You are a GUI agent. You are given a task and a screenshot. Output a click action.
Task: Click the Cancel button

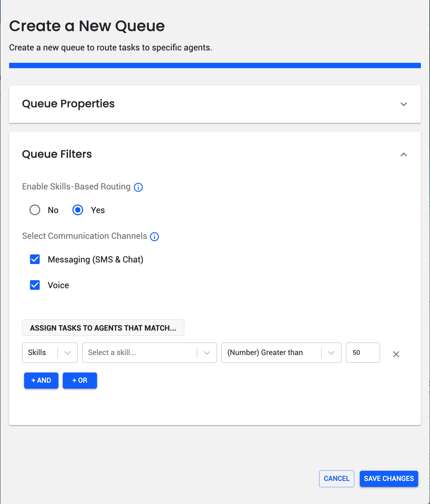pyautogui.click(x=337, y=479)
